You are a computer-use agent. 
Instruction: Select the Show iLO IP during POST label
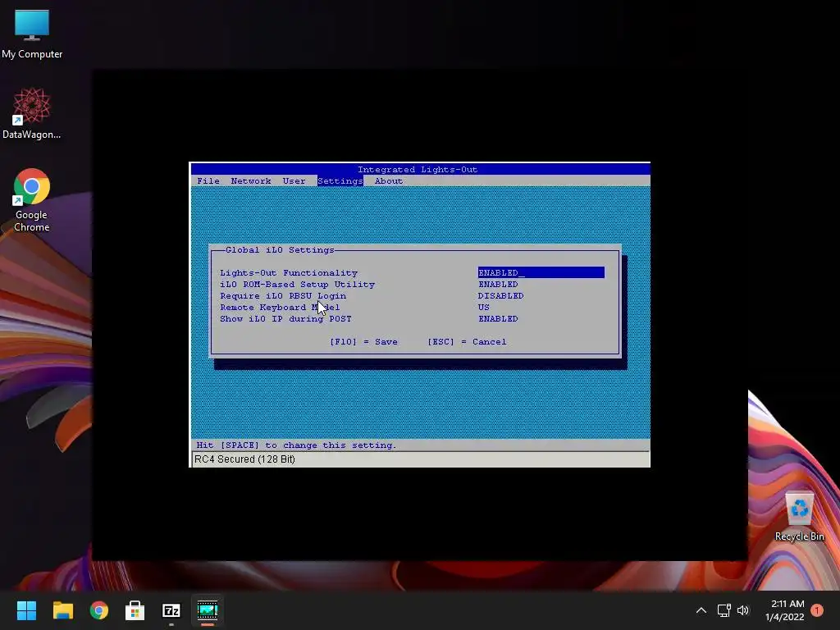[x=285, y=319]
